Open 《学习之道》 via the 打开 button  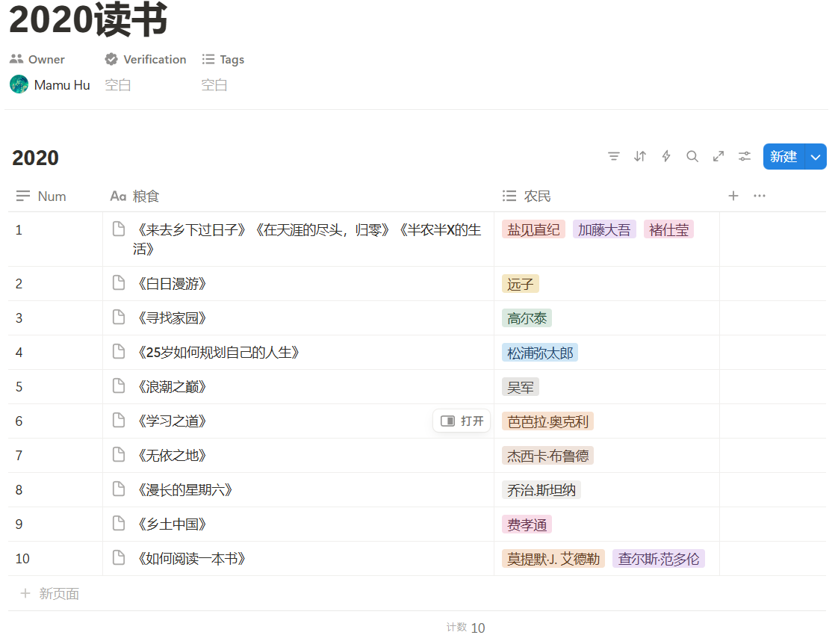coord(461,421)
